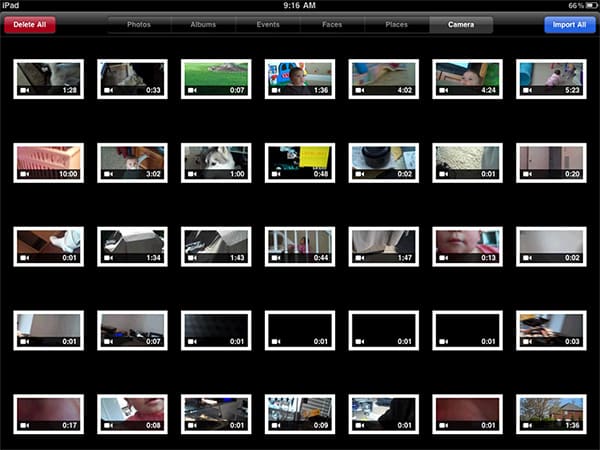Select the 4:02 video clip
The image size is (600, 450).
click(x=384, y=79)
